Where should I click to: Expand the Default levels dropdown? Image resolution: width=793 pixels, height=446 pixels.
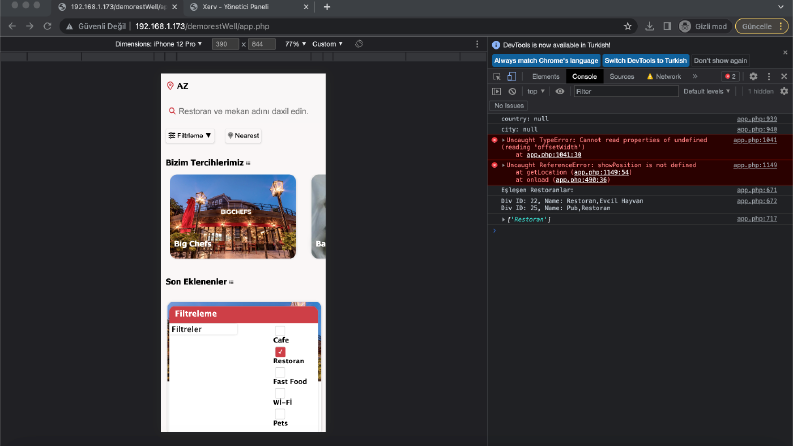tap(707, 92)
